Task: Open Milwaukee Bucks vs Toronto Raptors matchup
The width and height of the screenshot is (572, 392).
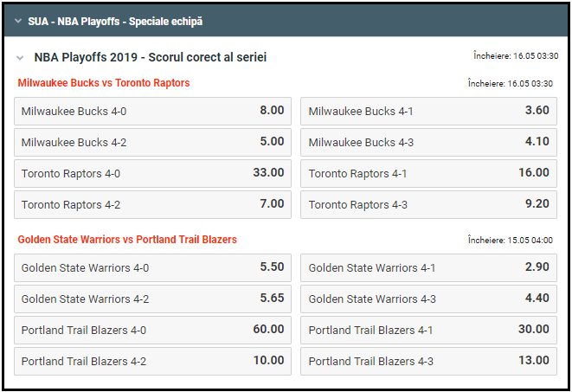Action: (104, 83)
